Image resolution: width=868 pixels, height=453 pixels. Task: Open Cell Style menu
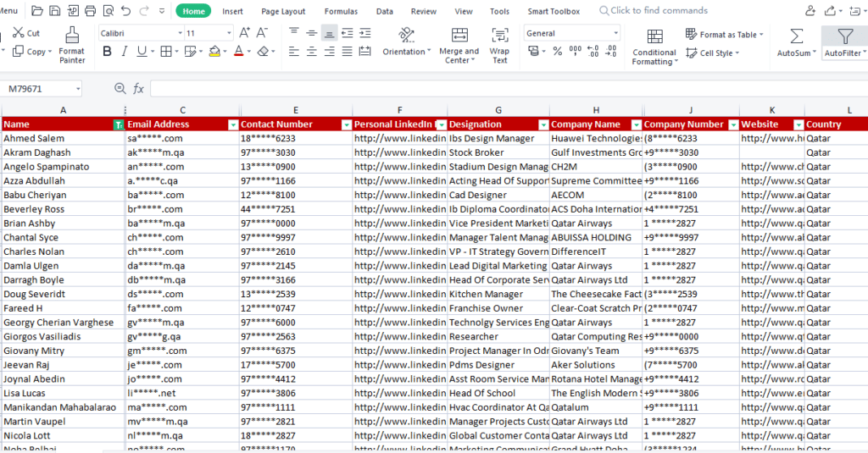[x=712, y=53]
